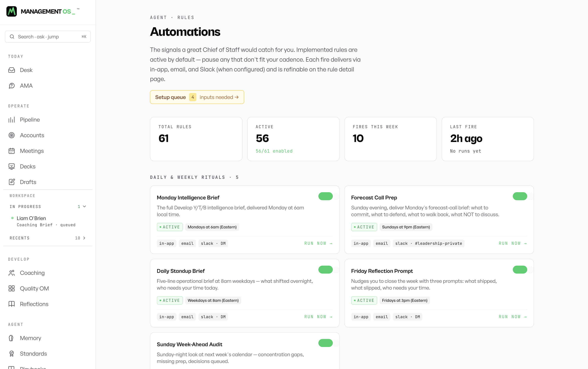Click the Coaching people icon
The width and height of the screenshot is (588, 369).
11,273
